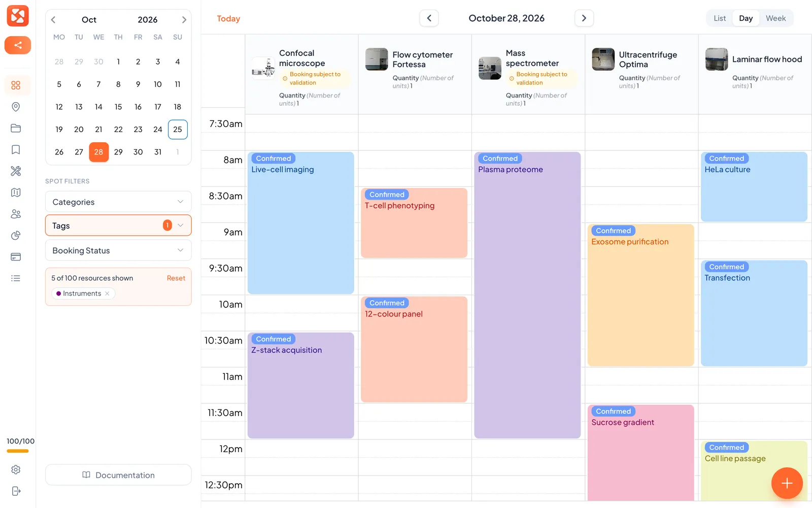
Task: Click the 100/100 usage progress bar
Action: [18, 451]
